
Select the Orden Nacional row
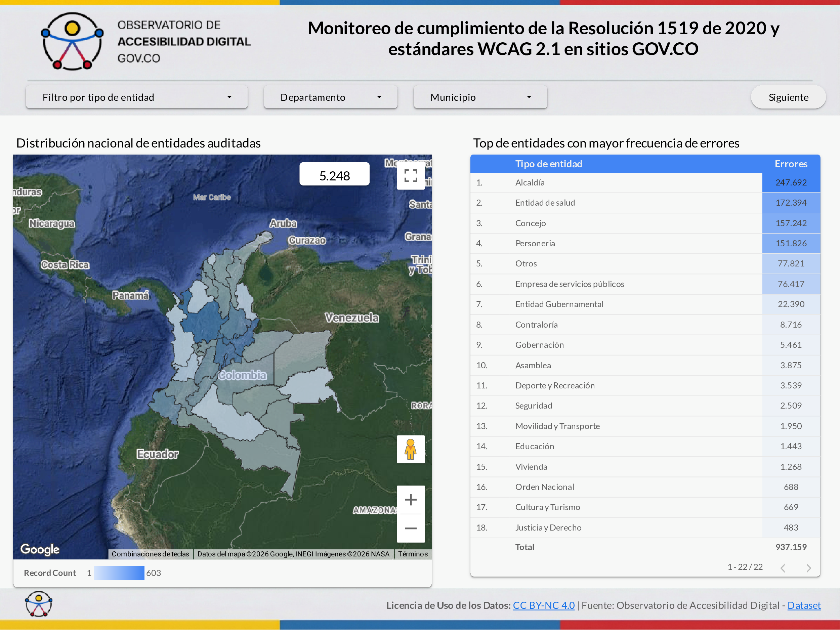click(x=645, y=487)
